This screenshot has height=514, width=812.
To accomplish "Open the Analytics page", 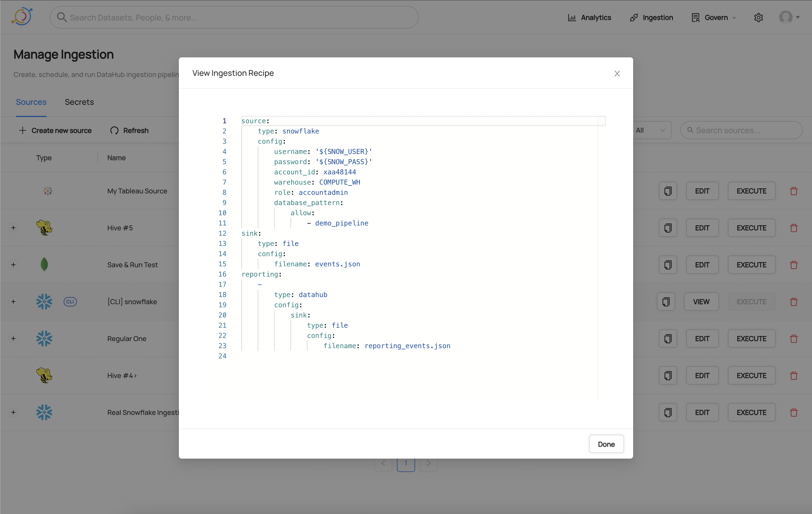I will coord(589,18).
